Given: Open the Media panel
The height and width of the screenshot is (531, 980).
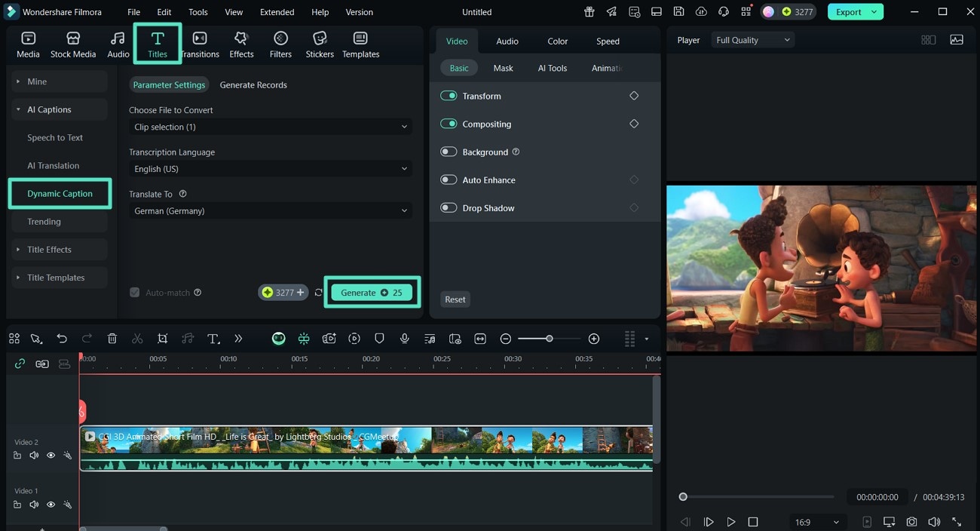Looking at the screenshot, I should (x=28, y=45).
